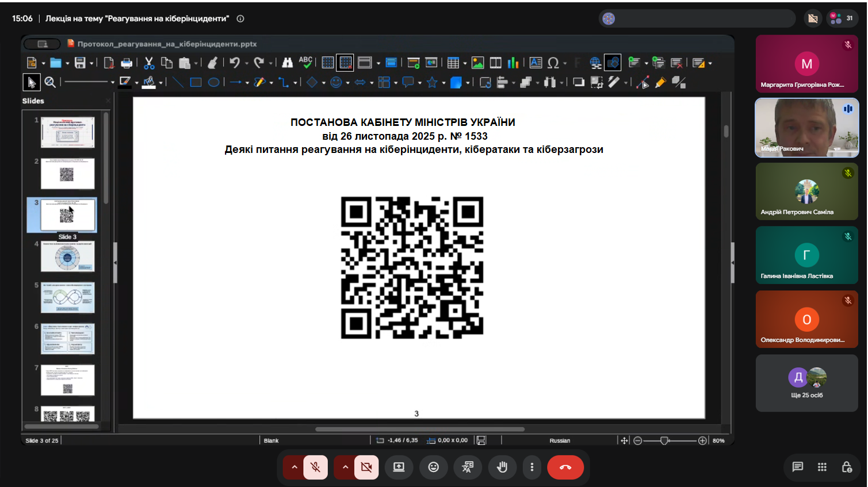Adjust the zoom slider handle in status bar
This screenshot has height=487, width=868.
tap(664, 441)
